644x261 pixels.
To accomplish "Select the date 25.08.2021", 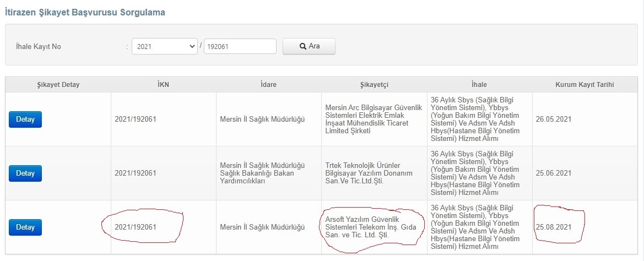I will (x=554, y=227).
